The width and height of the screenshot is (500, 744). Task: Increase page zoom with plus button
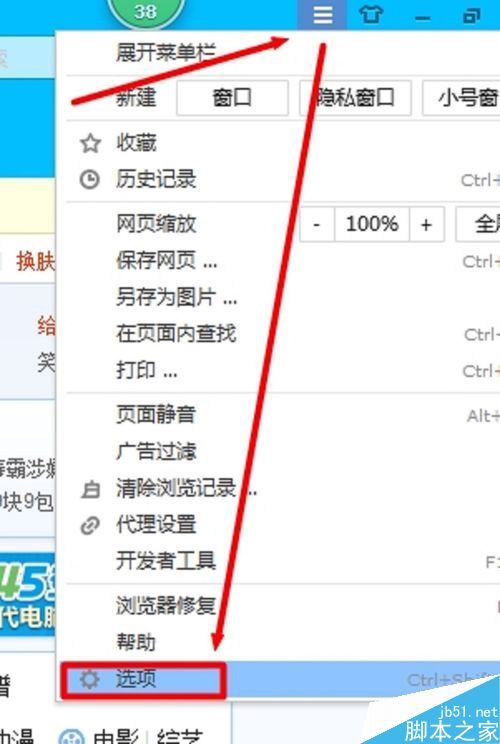click(x=426, y=224)
